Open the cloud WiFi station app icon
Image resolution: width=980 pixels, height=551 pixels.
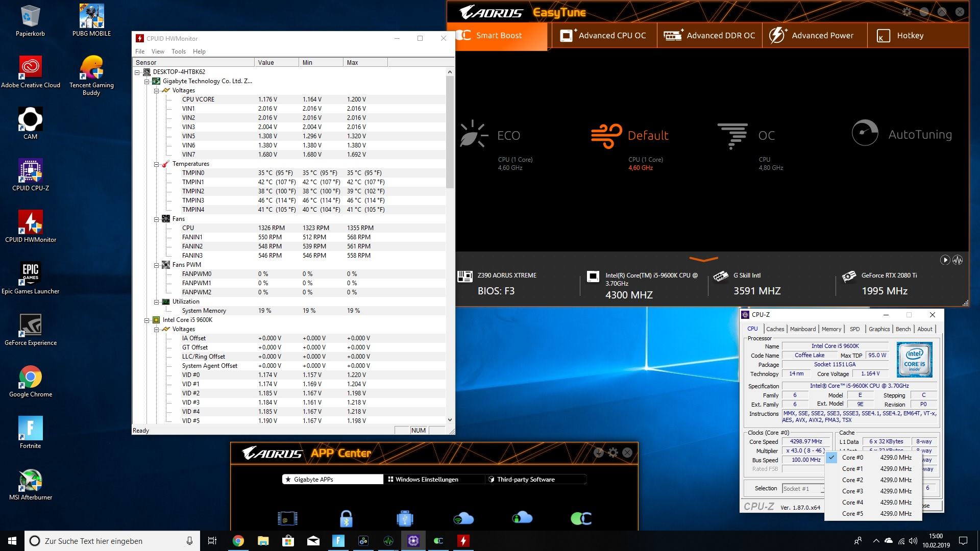tap(463, 519)
